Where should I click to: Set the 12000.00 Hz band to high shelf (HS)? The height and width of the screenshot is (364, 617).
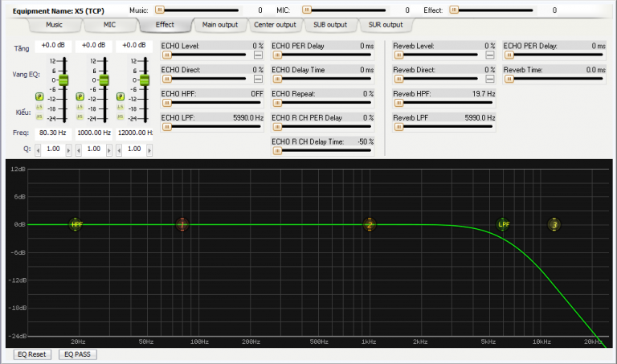[x=121, y=117]
